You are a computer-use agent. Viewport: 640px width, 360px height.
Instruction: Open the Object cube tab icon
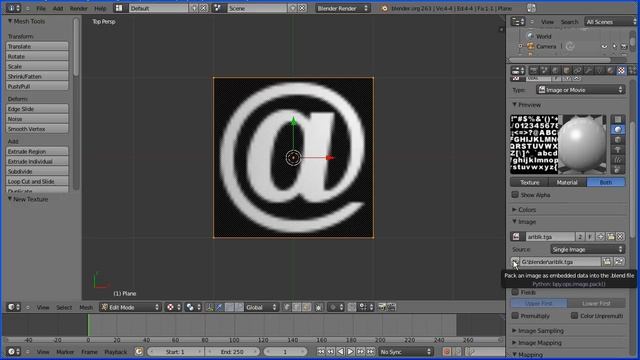(x=566, y=71)
